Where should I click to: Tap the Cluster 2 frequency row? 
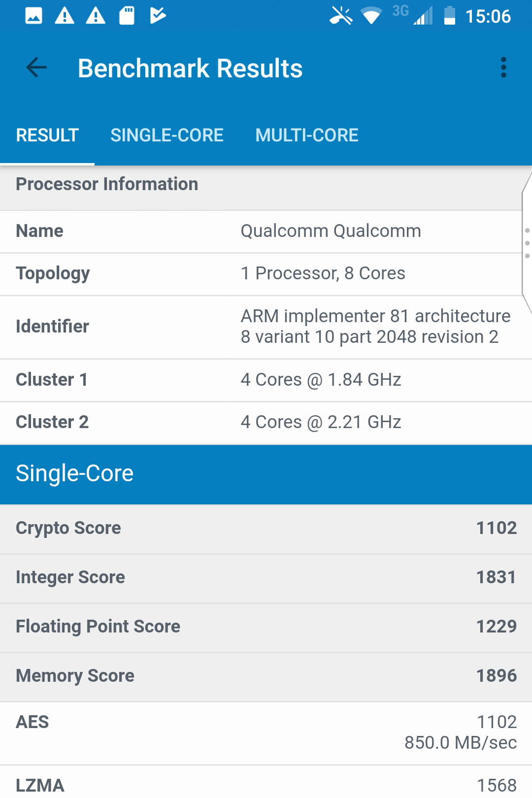point(266,423)
